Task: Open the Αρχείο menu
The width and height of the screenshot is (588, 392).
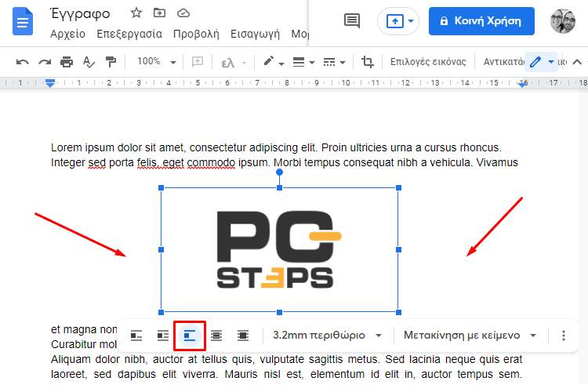Action: tap(68, 34)
